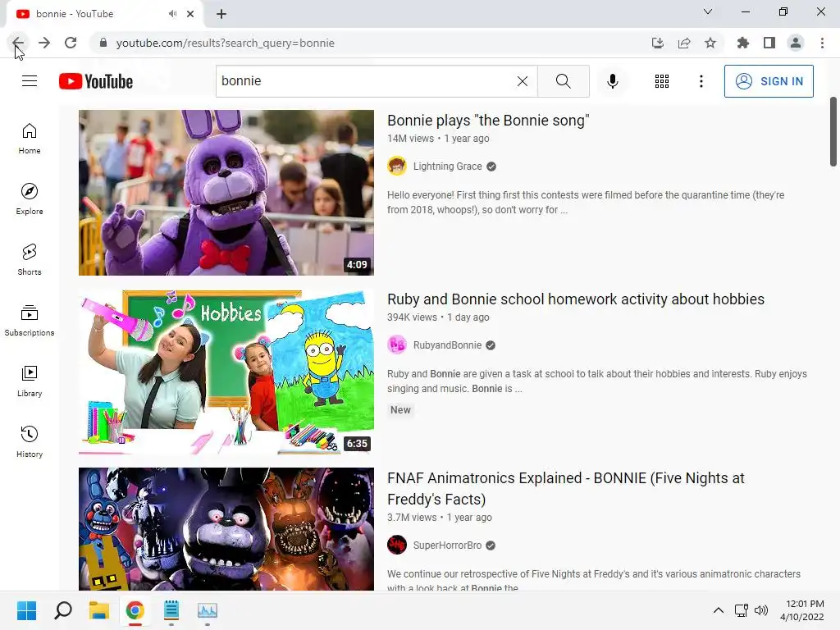Click the 394K views text
Image resolution: width=840 pixels, height=630 pixels.
[x=412, y=317]
